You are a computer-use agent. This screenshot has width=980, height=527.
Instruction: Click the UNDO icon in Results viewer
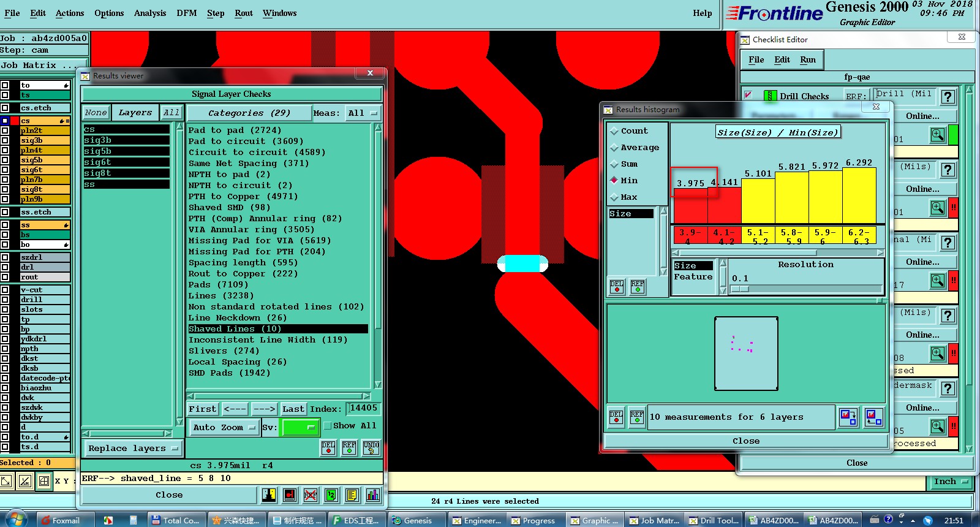[371, 448]
